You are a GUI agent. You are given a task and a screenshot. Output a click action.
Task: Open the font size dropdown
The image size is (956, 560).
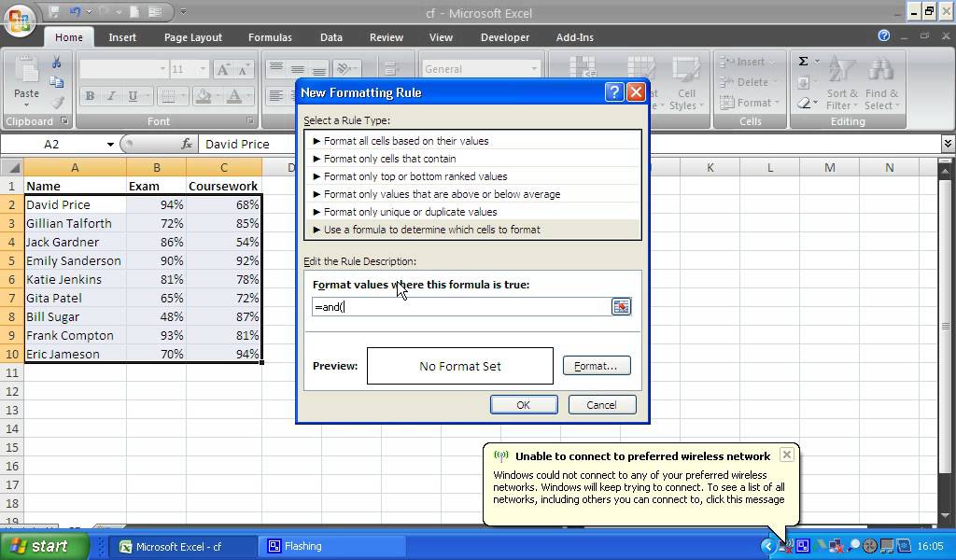tap(203, 69)
